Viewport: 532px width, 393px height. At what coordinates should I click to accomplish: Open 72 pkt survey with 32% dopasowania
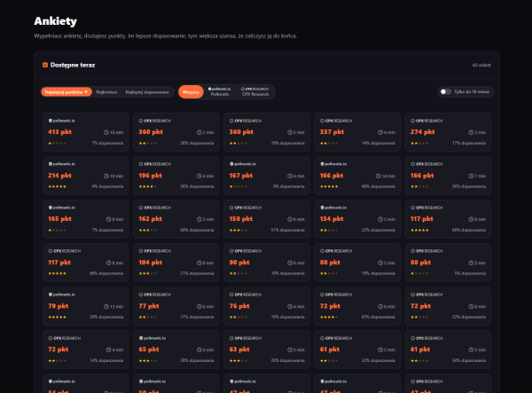point(448,306)
